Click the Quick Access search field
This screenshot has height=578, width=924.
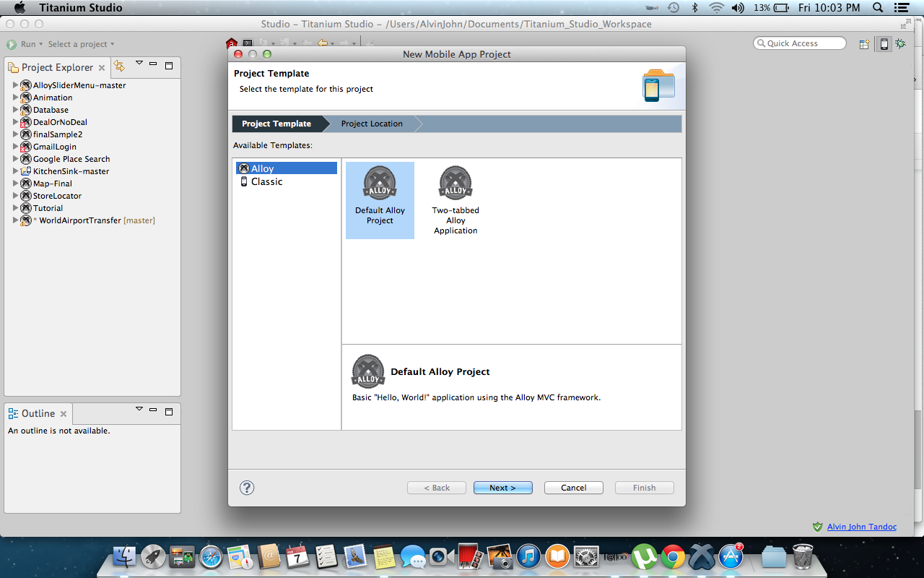click(800, 43)
